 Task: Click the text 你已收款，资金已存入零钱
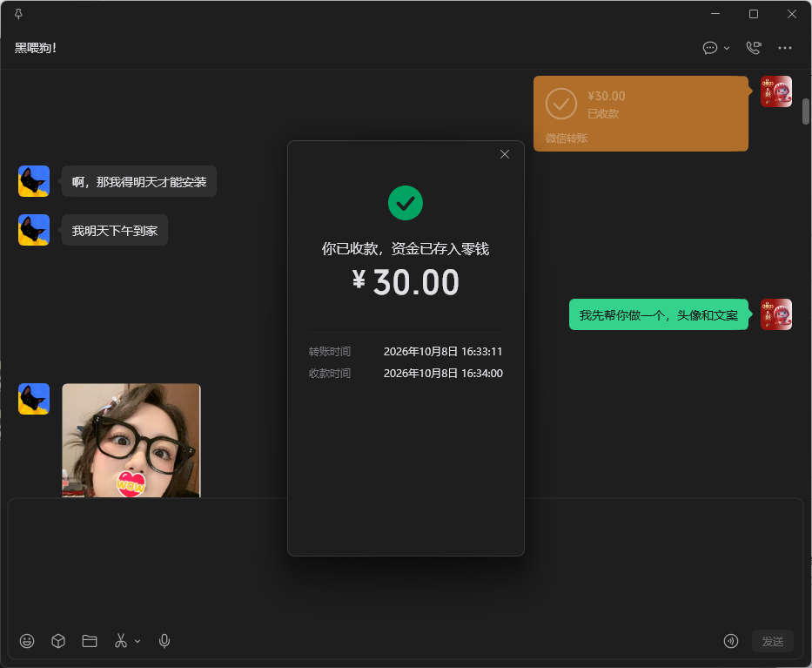[406, 249]
